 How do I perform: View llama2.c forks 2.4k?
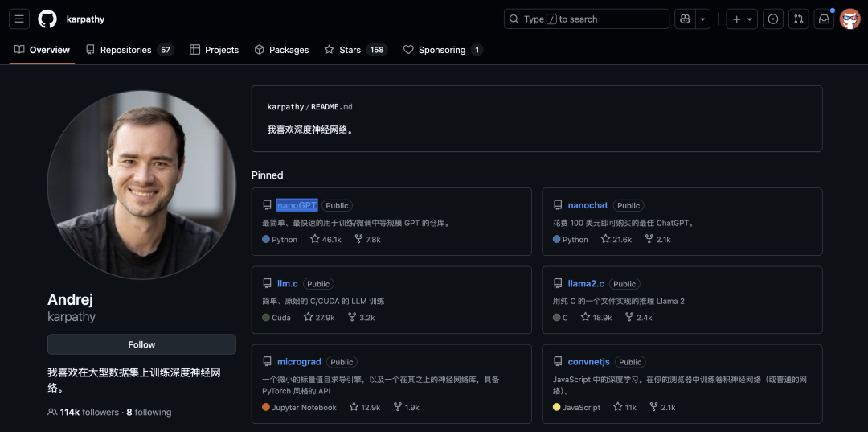(x=638, y=317)
